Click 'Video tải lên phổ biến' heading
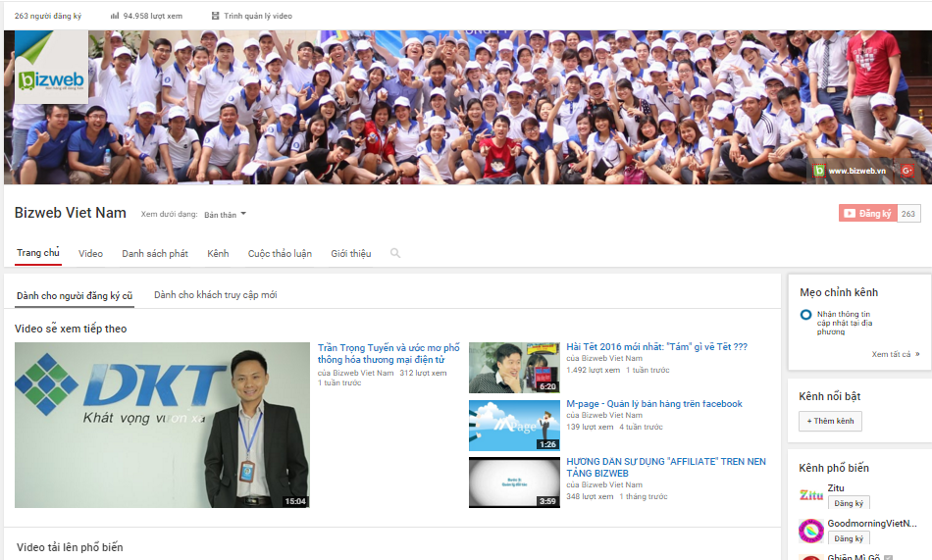The height and width of the screenshot is (560, 932). [70, 547]
